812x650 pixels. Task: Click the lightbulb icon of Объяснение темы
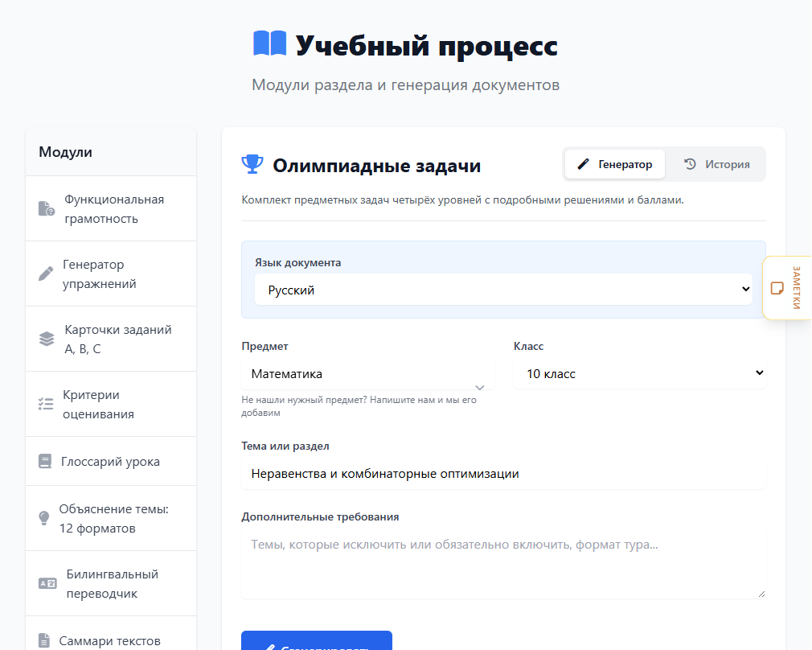point(44,518)
